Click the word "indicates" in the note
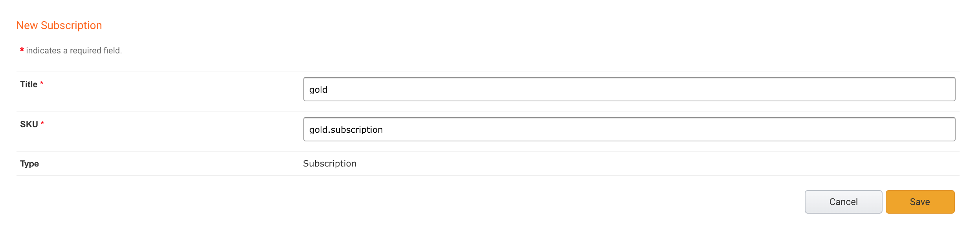The height and width of the screenshot is (227, 980). (44, 51)
